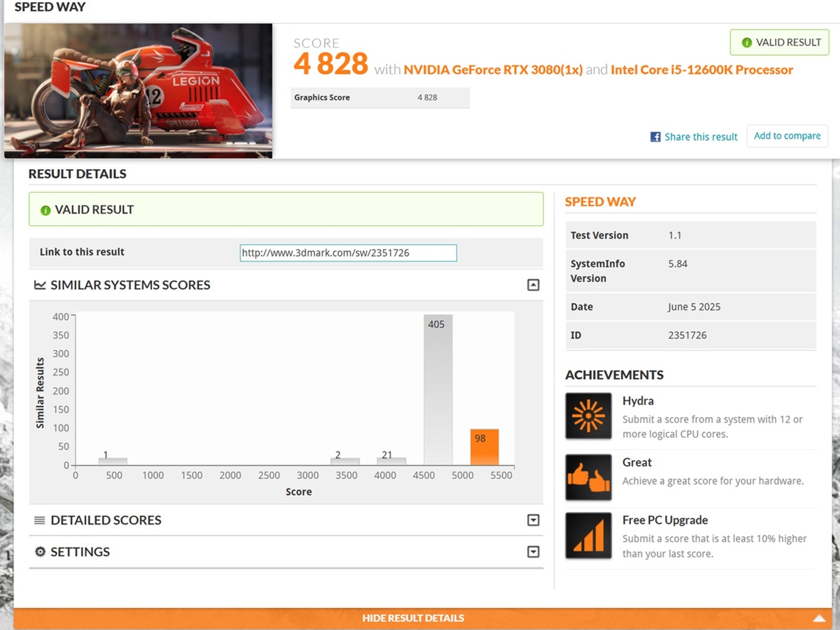Expand the Detailed Scores section
The image size is (840, 630).
(x=534, y=520)
